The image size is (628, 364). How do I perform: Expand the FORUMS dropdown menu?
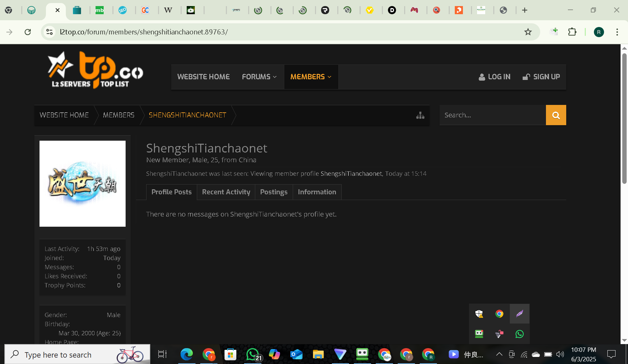259,77
